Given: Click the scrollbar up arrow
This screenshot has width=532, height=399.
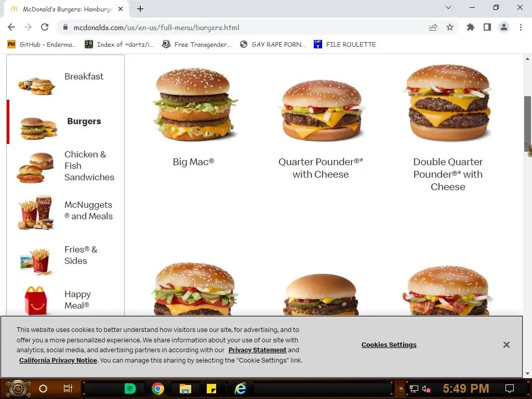Looking at the screenshot, I should 528,59.
